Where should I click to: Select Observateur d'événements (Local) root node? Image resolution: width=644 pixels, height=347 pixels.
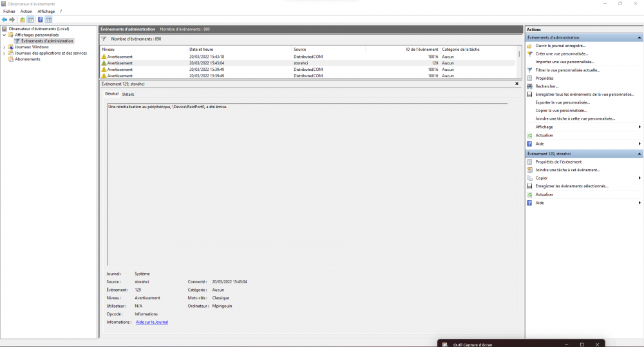coord(39,29)
